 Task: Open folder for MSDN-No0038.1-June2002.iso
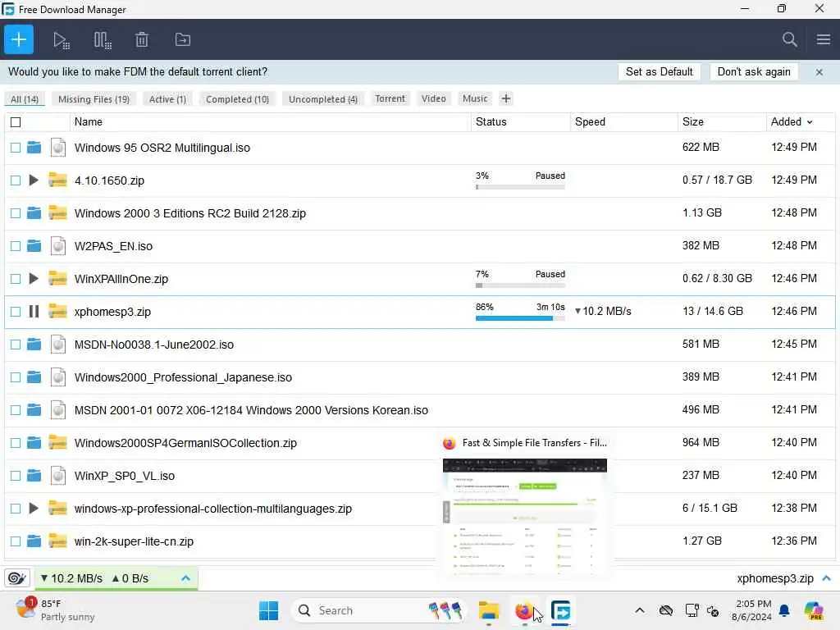[x=34, y=345]
